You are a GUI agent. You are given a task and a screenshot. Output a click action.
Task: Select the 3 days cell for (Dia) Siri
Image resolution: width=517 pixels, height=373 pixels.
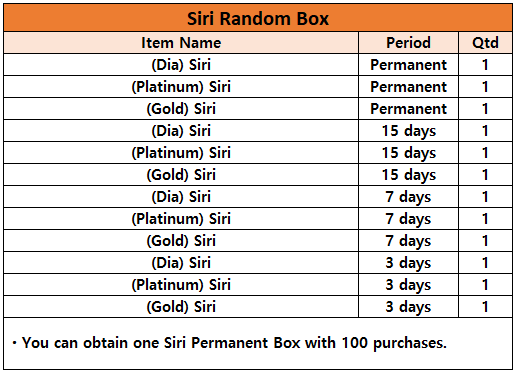point(408,263)
